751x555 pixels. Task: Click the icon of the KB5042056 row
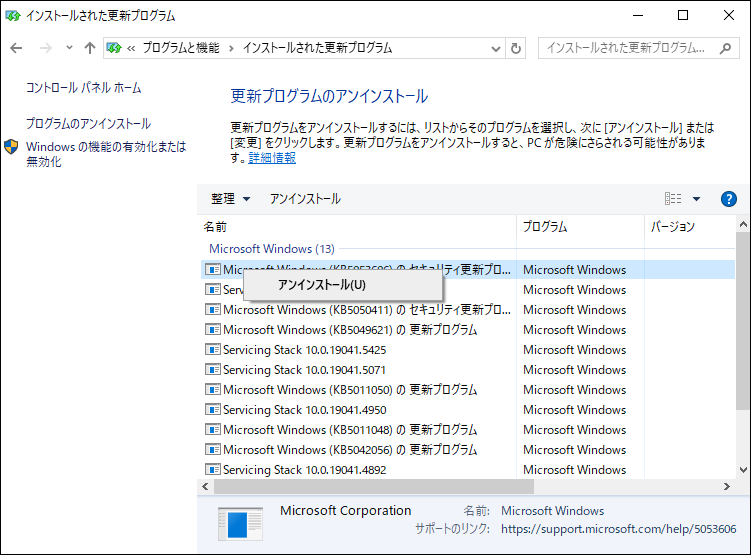[x=213, y=450]
